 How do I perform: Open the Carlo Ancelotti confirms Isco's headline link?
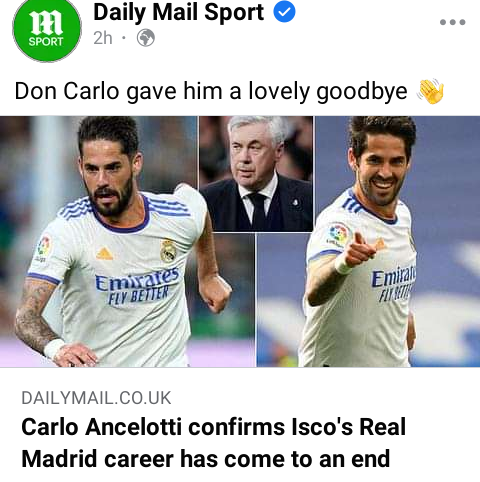tap(214, 443)
